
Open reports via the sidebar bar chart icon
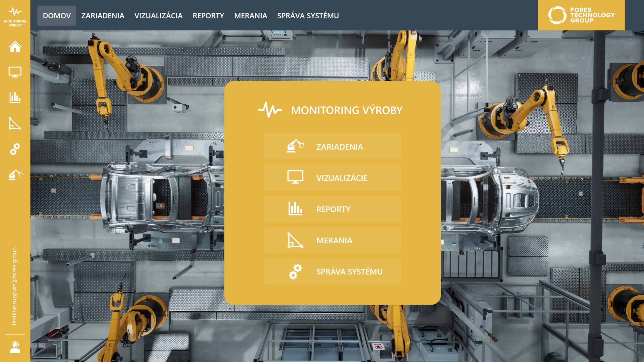coord(15,98)
